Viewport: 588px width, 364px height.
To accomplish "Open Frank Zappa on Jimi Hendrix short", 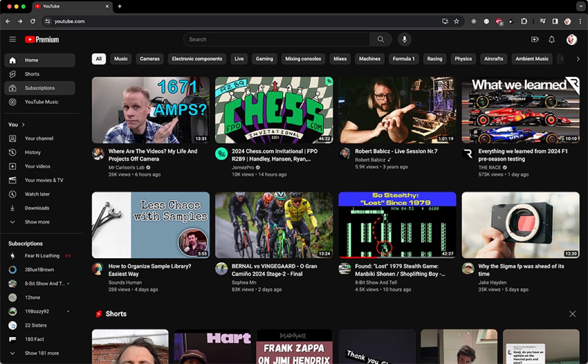I will [x=294, y=346].
